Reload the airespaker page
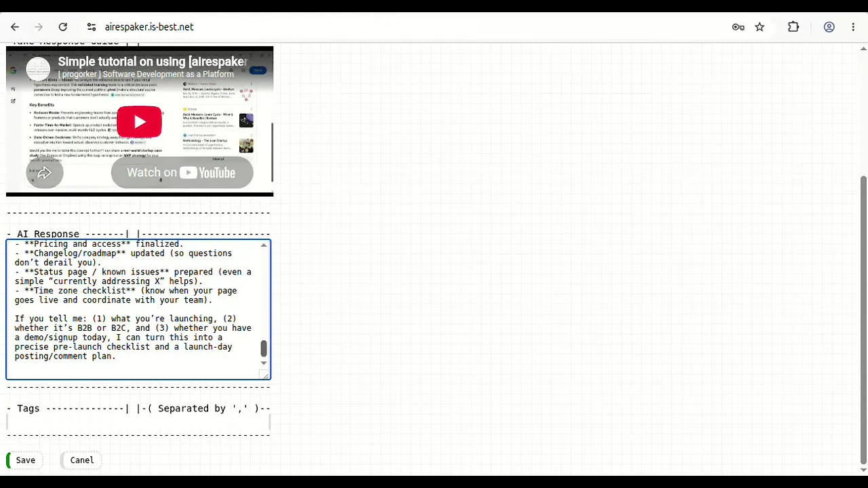The image size is (868, 488). pyautogui.click(x=63, y=27)
